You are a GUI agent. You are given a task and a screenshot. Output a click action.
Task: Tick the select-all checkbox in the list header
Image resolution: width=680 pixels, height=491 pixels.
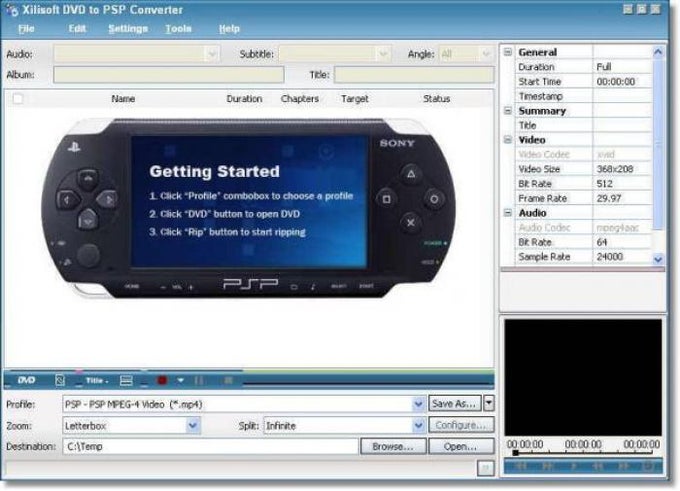coord(18,99)
